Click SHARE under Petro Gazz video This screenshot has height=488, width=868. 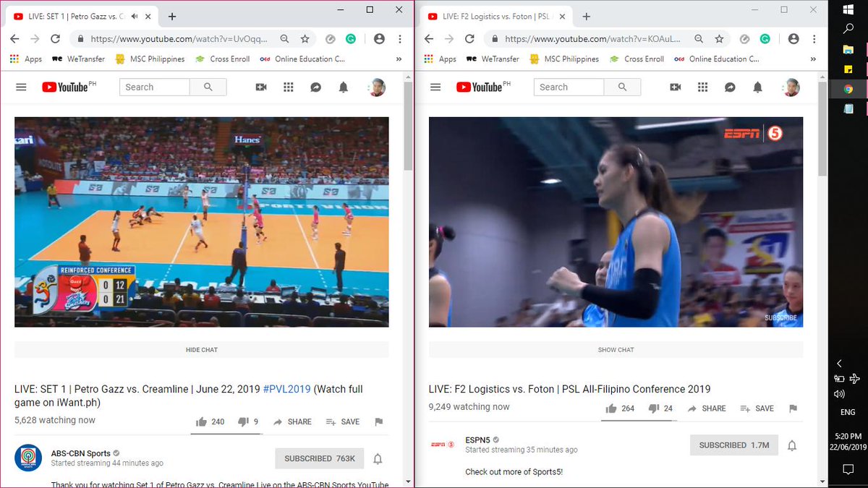click(292, 421)
